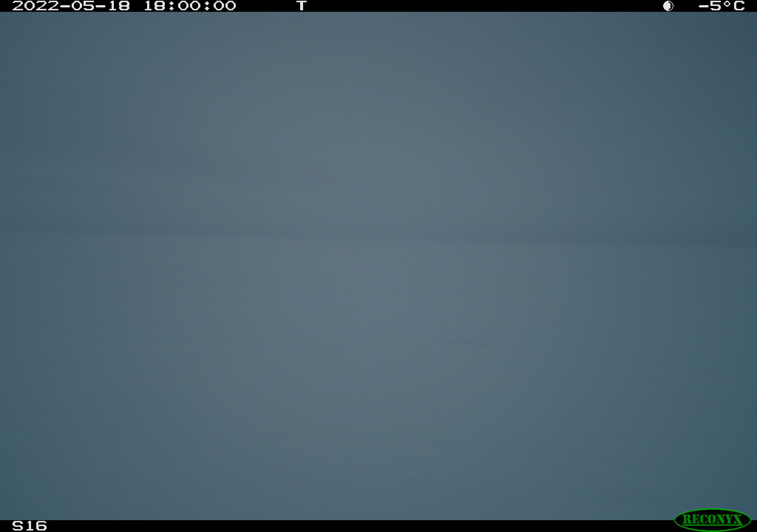
Task: Click the S16 camera label
Action: tap(30, 526)
